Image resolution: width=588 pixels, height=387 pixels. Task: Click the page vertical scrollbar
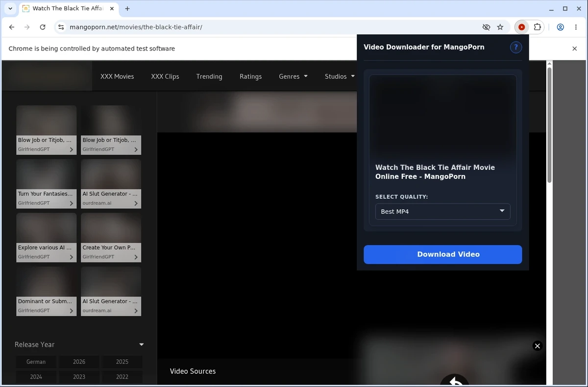(549, 125)
